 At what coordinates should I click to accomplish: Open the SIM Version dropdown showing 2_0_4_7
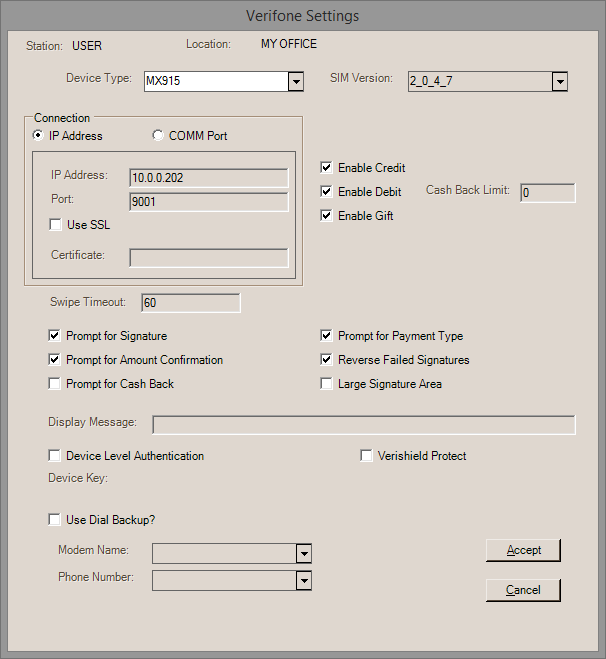coord(560,82)
